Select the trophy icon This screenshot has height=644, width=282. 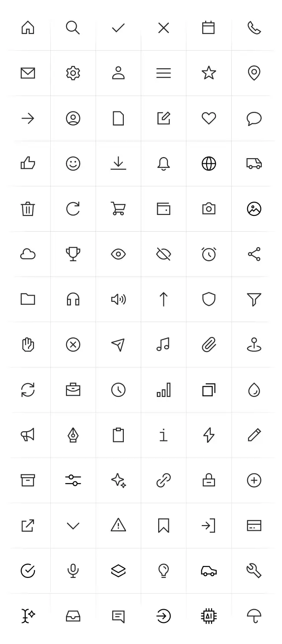click(73, 254)
